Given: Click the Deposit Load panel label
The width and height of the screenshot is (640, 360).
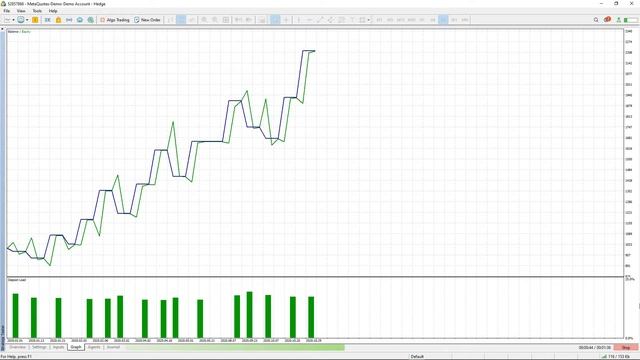Looking at the screenshot, I should pyautogui.click(x=17, y=280).
